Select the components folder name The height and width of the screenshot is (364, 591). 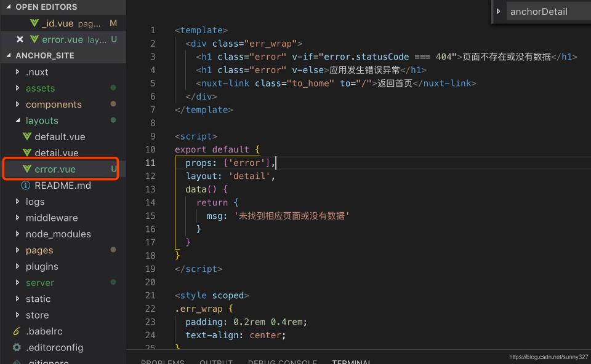(54, 105)
